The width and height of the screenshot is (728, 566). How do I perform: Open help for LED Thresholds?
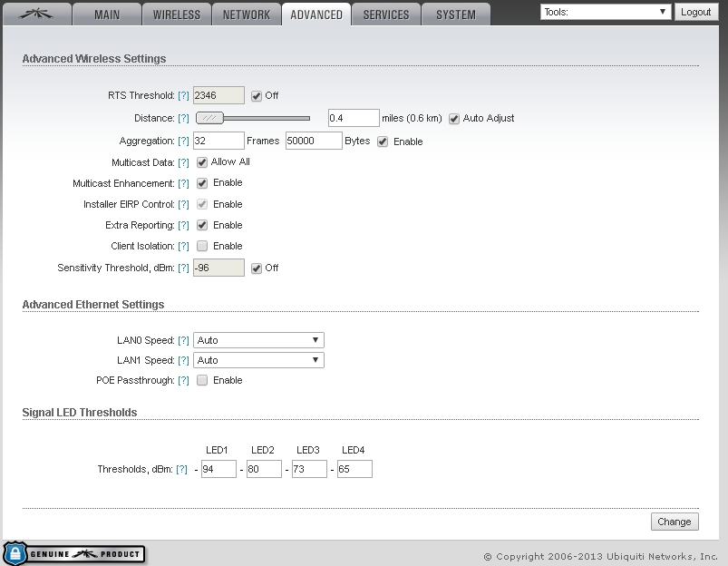181,469
